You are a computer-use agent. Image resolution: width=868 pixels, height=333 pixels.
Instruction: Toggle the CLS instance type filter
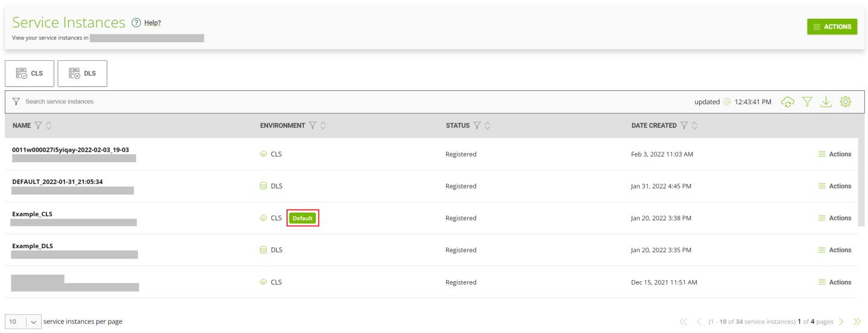click(30, 73)
